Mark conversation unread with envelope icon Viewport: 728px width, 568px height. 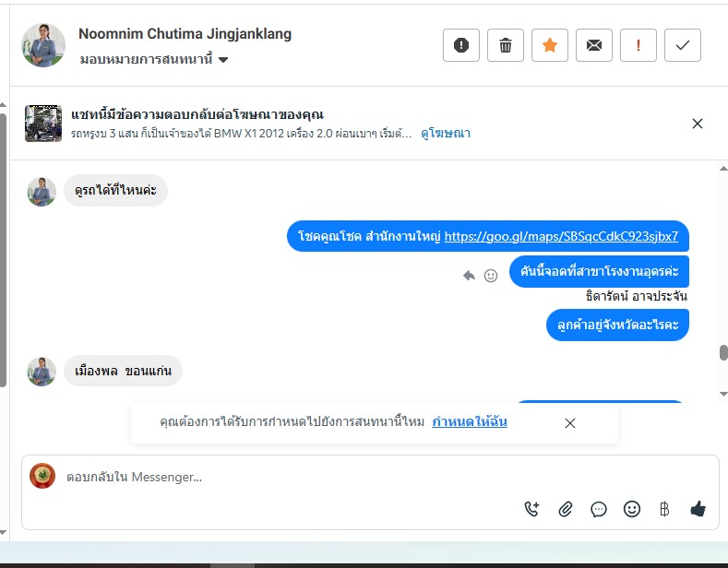594,45
